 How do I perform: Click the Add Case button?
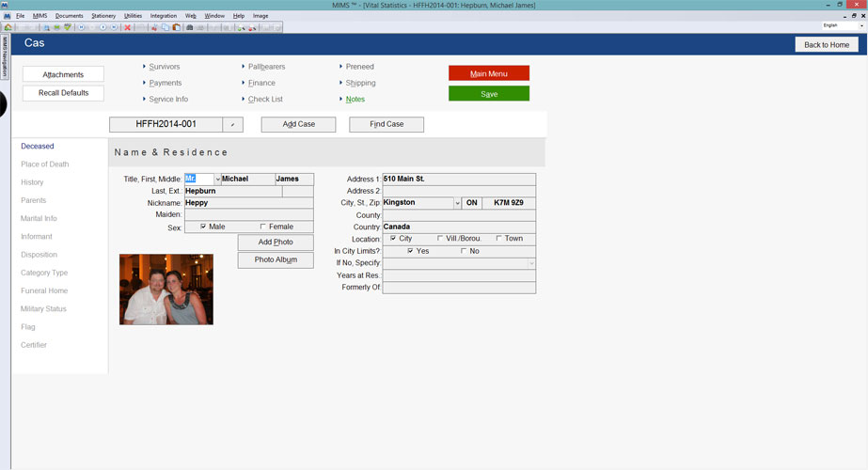pos(298,125)
